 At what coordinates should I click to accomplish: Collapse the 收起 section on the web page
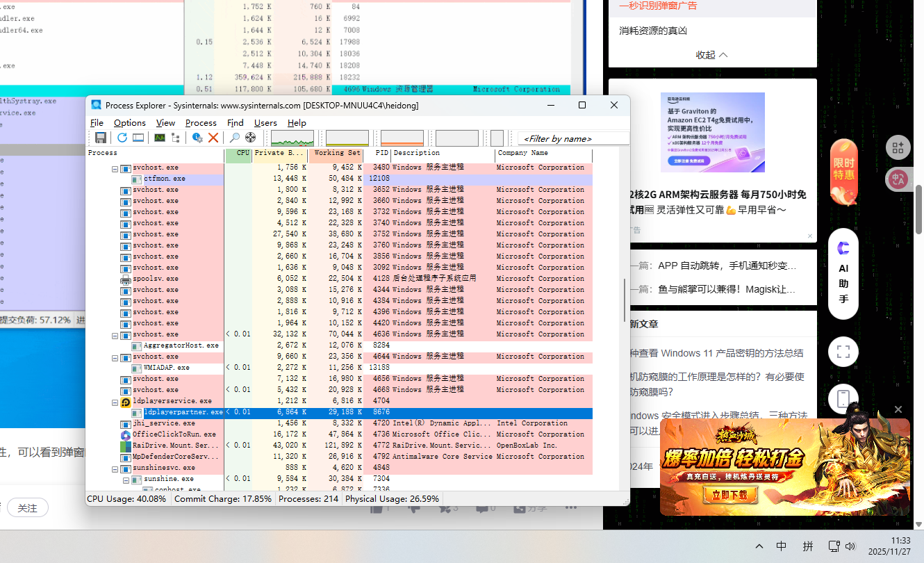tap(712, 55)
